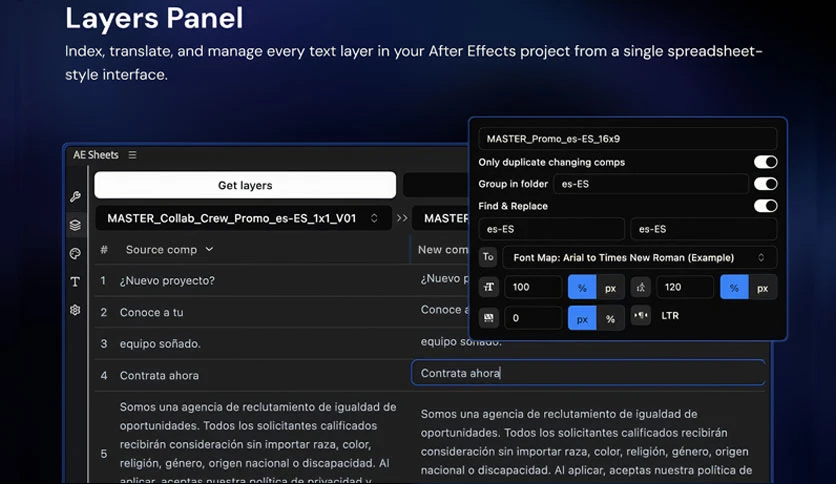Open MASTER_Collab_Crew_Promo_es-ES_1x1_V01 comp selector

(243, 218)
